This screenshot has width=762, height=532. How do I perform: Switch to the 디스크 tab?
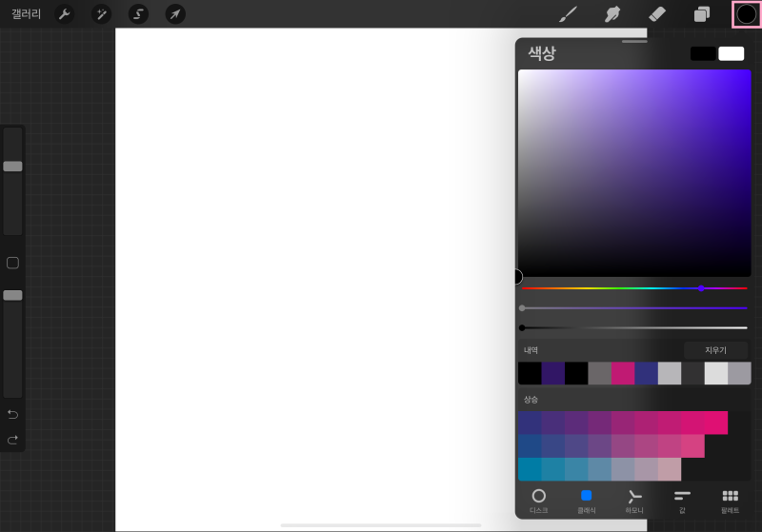pyautogui.click(x=538, y=502)
